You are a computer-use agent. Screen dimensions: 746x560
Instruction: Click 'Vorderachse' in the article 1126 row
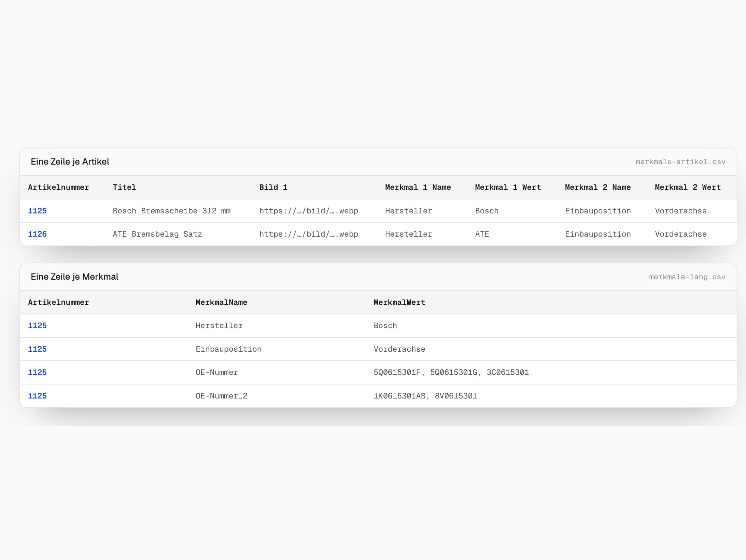point(680,234)
